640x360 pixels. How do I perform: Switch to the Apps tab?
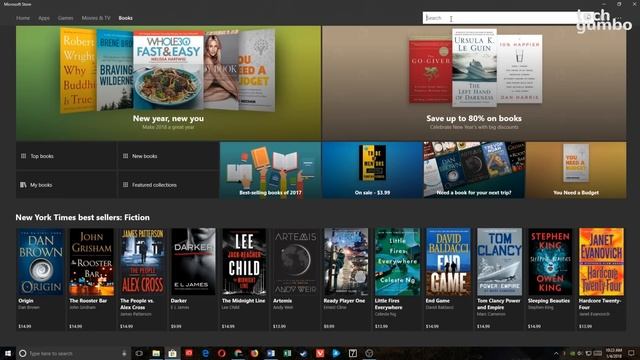click(x=44, y=18)
